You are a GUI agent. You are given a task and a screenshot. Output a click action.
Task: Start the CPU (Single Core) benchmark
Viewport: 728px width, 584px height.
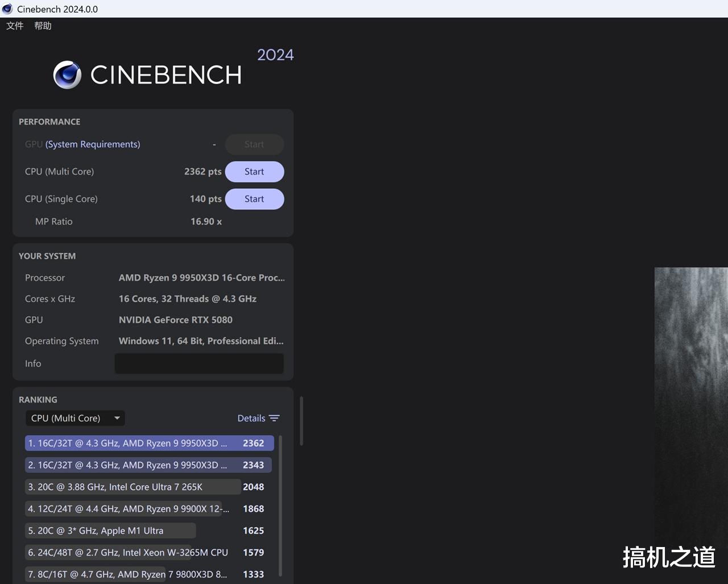254,199
